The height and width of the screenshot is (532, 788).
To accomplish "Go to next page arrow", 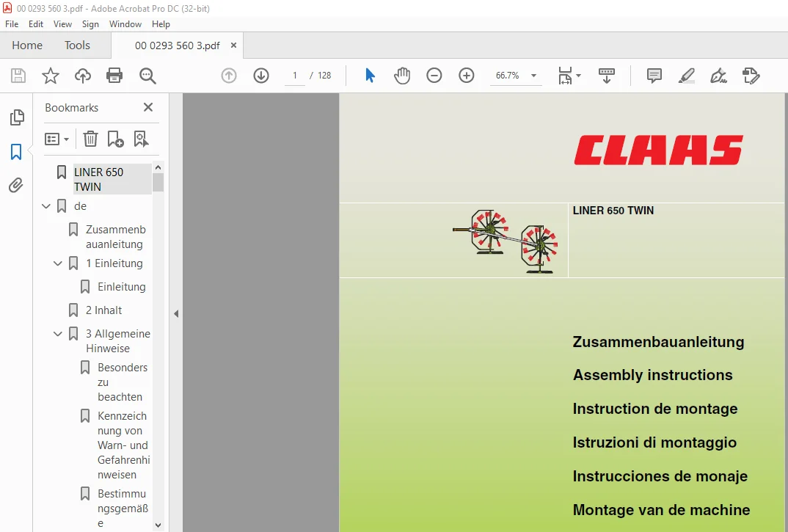I will point(261,76).
